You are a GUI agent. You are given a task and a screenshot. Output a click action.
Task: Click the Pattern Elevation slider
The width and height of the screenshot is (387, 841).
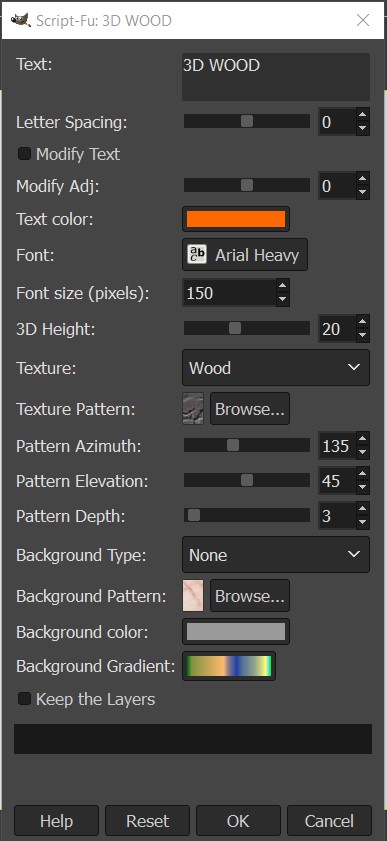point(247,480)
